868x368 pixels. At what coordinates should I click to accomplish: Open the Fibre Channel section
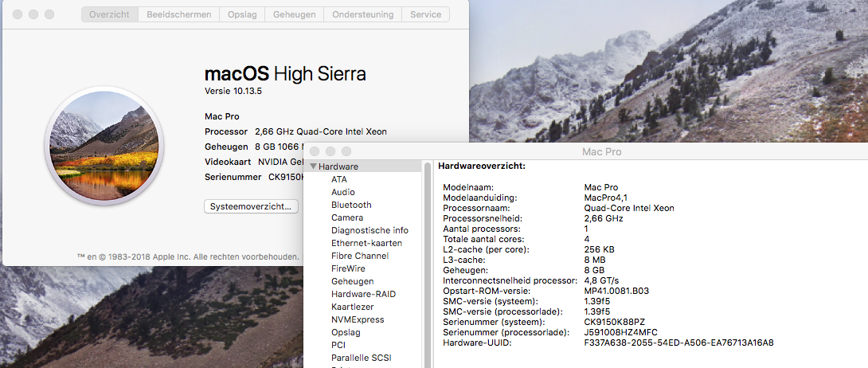tap(360, 256)
